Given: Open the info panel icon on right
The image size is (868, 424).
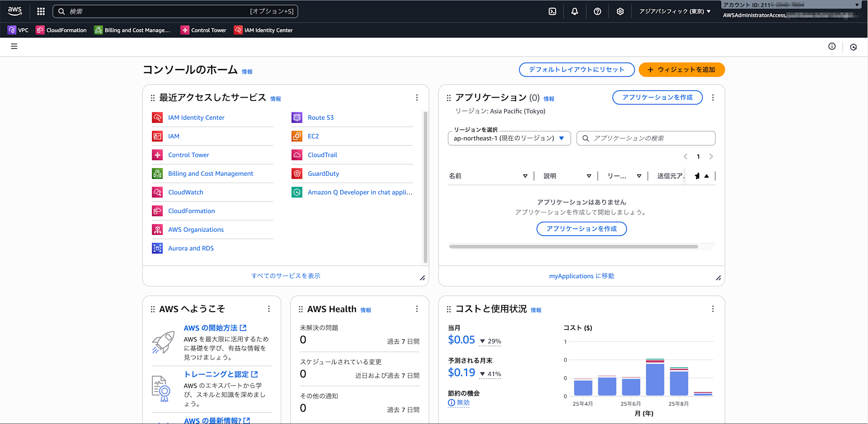Looking at the screenshot, I should tap(832, 46).
